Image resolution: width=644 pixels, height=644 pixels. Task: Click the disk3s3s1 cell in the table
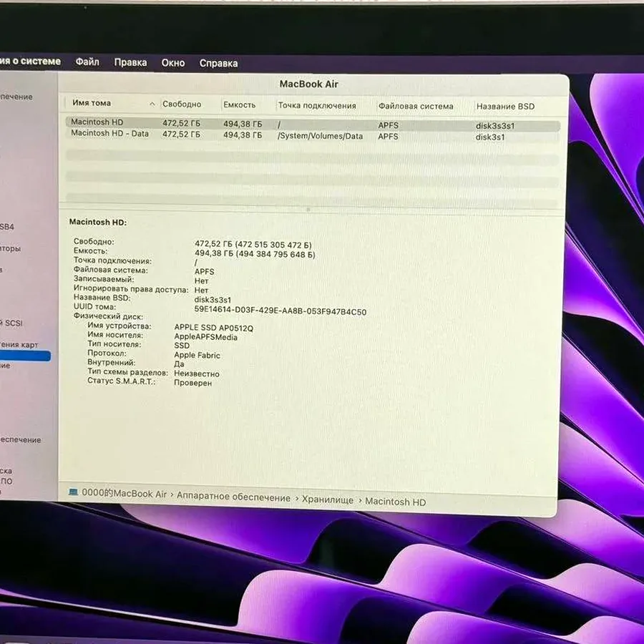(495, 126)
